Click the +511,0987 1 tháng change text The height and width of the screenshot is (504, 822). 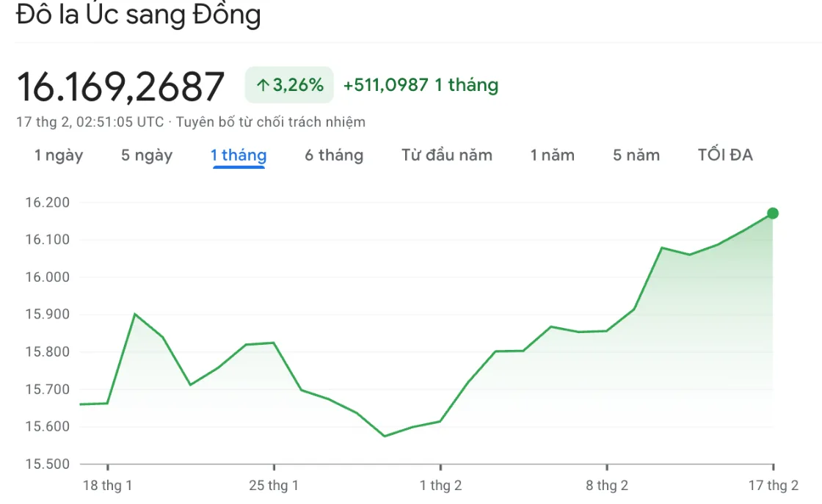coord(421,85)
